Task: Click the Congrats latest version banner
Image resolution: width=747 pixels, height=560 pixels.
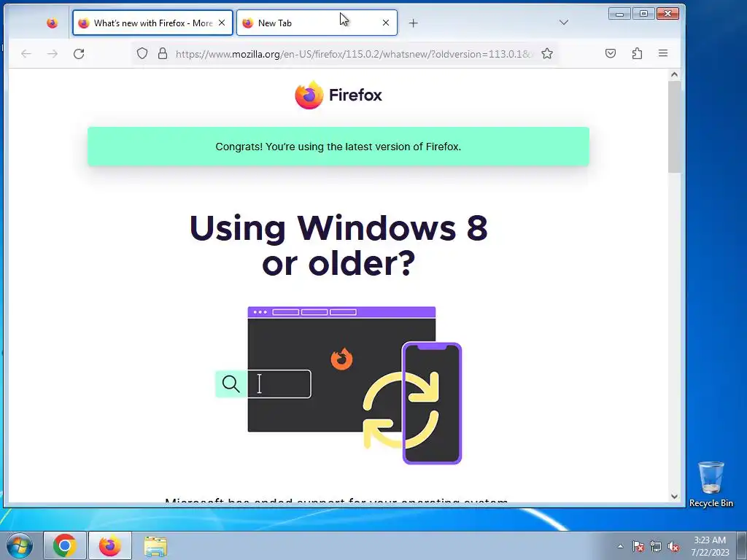Action: (338, 147)
